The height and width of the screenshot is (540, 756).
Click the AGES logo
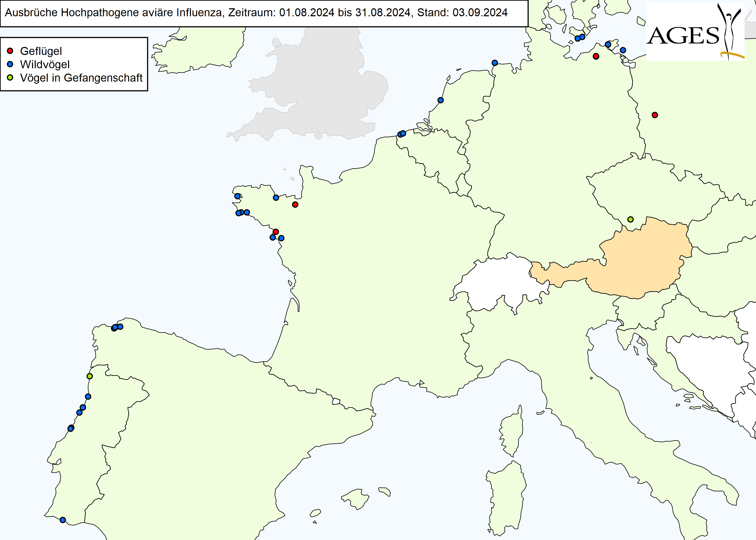(x=695, y=32)
